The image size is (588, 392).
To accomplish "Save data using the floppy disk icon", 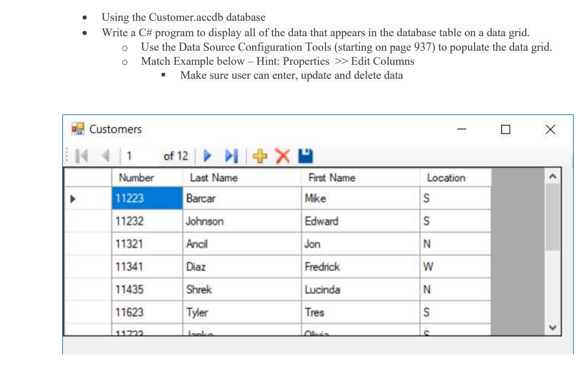I will pyautogui.click(x=305, y=156).
